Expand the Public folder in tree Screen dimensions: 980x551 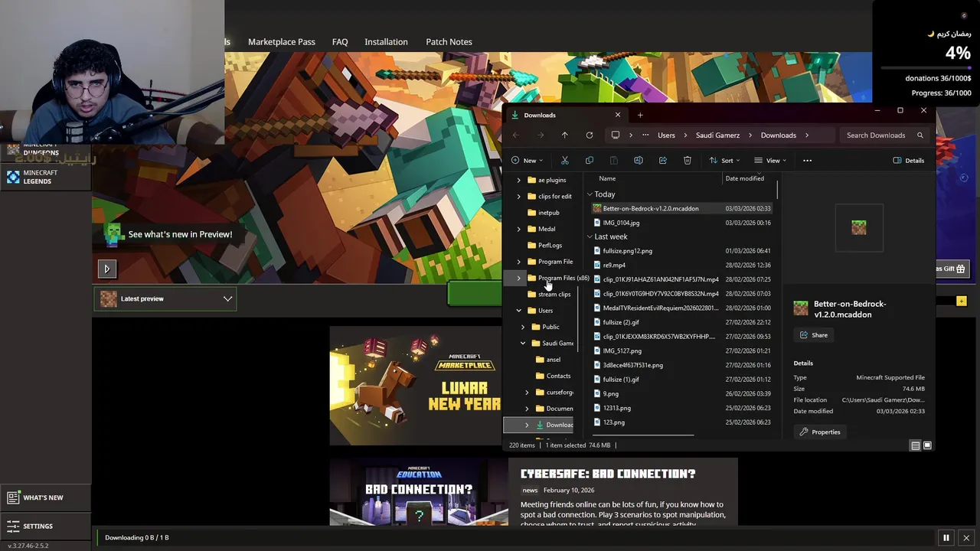pyautogui.click(x=523, y=327)
